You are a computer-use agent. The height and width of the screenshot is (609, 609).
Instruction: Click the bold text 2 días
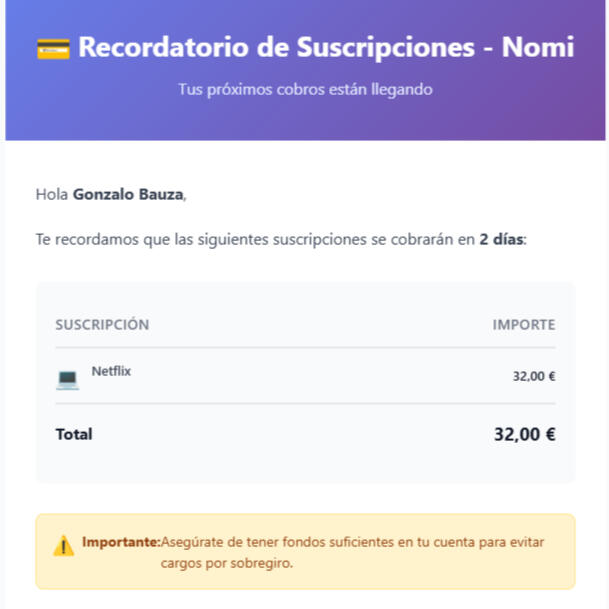(501, 239)
